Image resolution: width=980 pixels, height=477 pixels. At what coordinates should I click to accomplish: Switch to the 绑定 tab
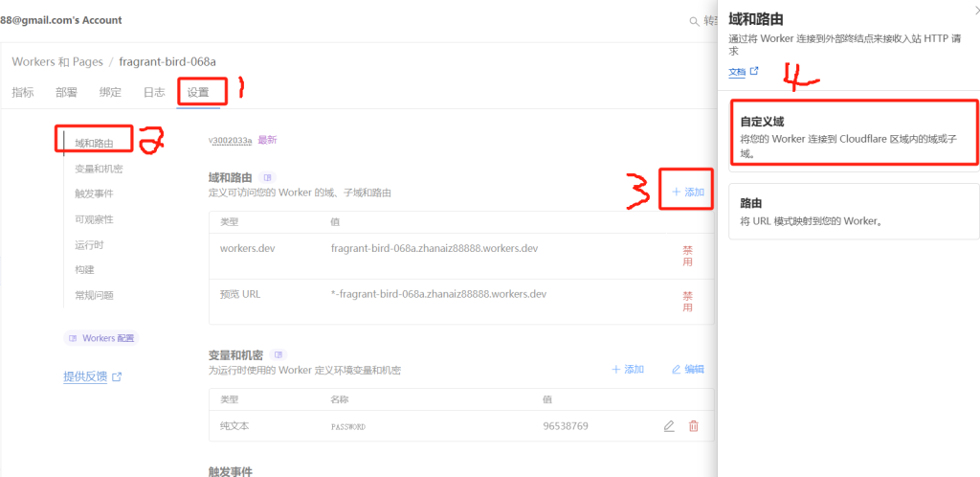pos(110,93)
